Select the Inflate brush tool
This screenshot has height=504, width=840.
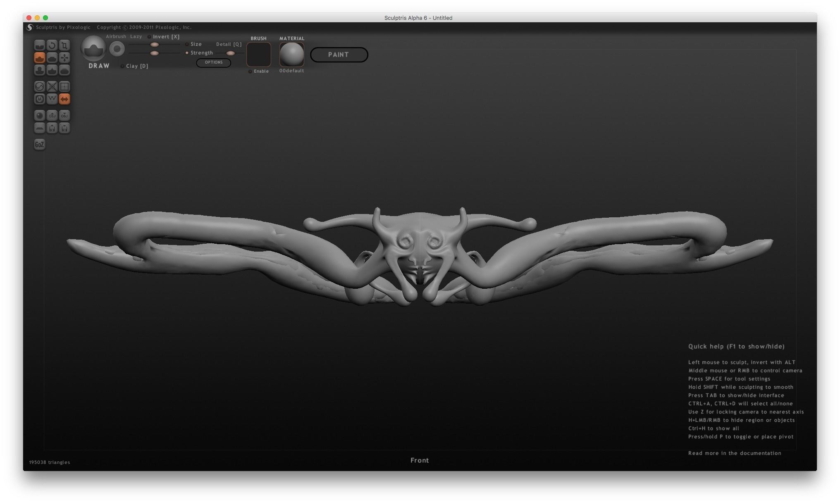point(40,70)
